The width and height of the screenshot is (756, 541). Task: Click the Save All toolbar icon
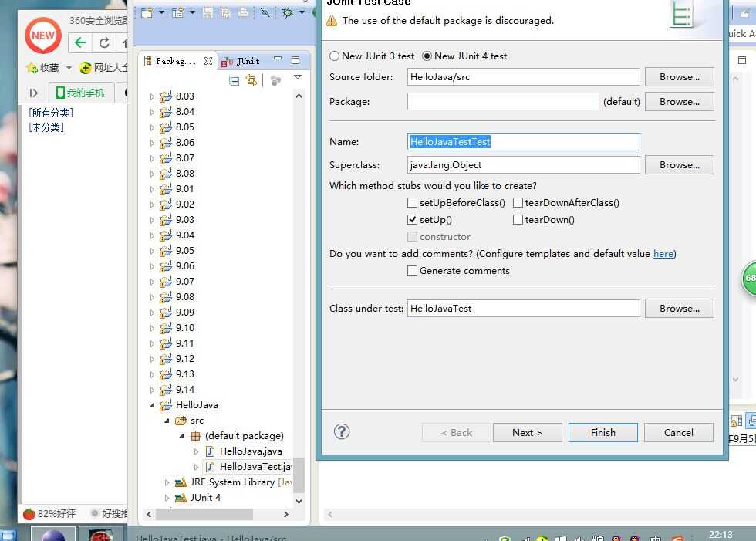pos(225,12)
